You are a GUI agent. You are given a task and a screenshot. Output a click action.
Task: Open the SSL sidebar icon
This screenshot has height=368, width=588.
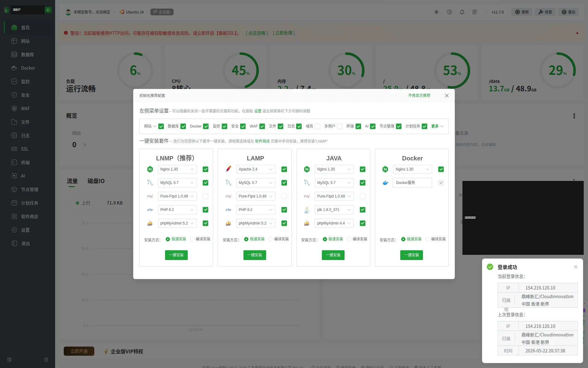point(14,149)
